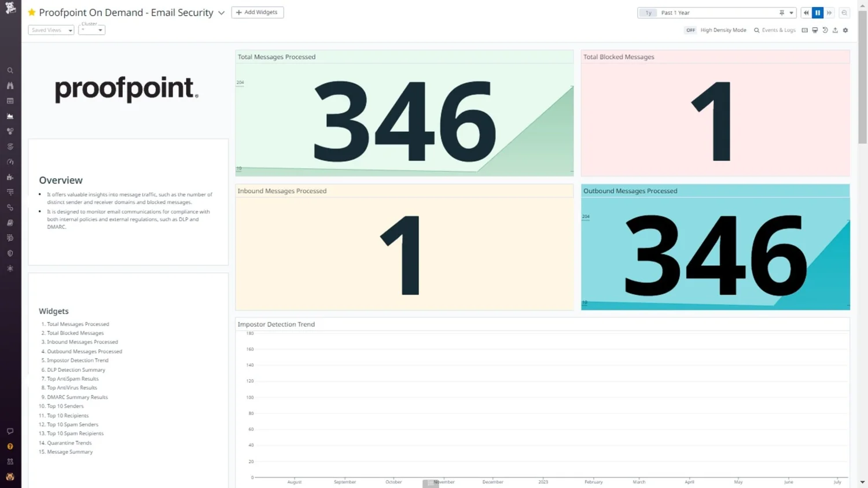
Task: Open the Integrations puzzle icon in sidebar
Action: click(10, 178)
